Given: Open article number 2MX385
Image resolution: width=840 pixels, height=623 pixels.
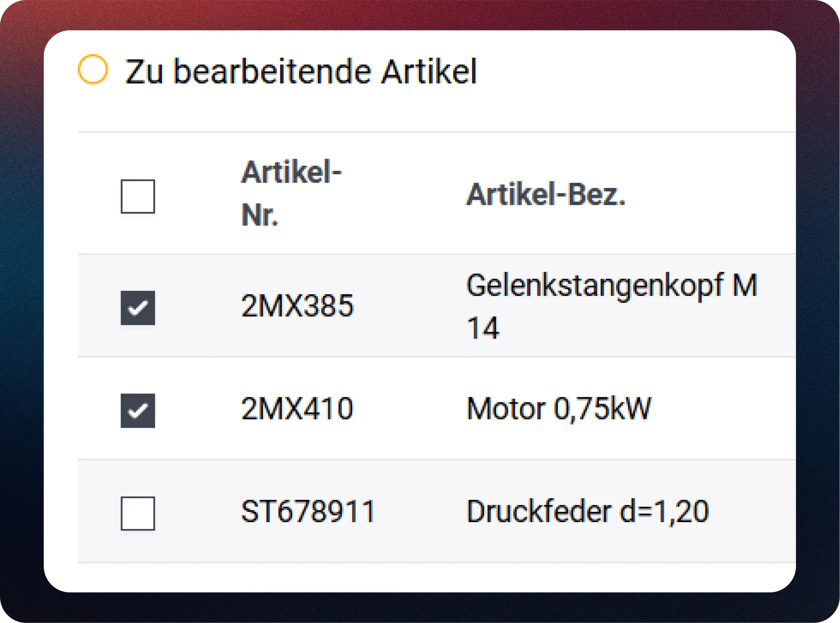Looking at the screenshot, I should click(x=297, y=306).
